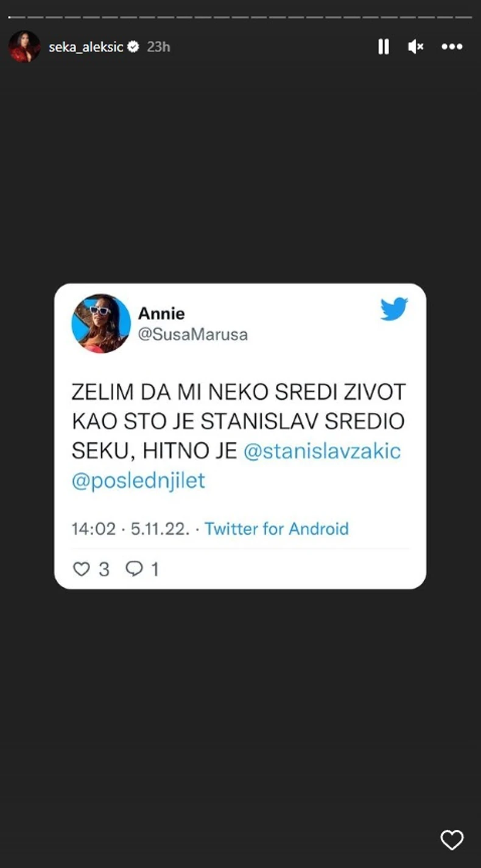
Task: Click the tweet text starting ZELIM DA MI
Action: point(239,437)
